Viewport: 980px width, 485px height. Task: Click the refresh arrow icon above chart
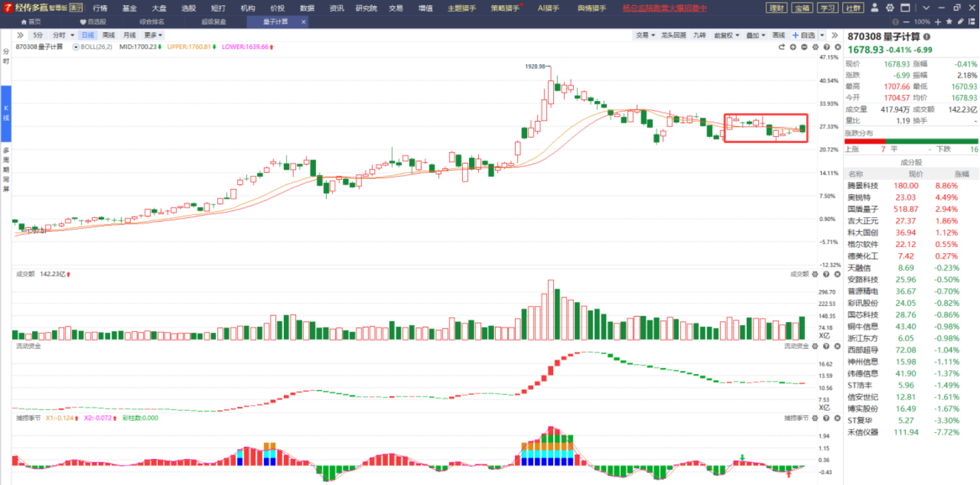click(x=782, y=47)
